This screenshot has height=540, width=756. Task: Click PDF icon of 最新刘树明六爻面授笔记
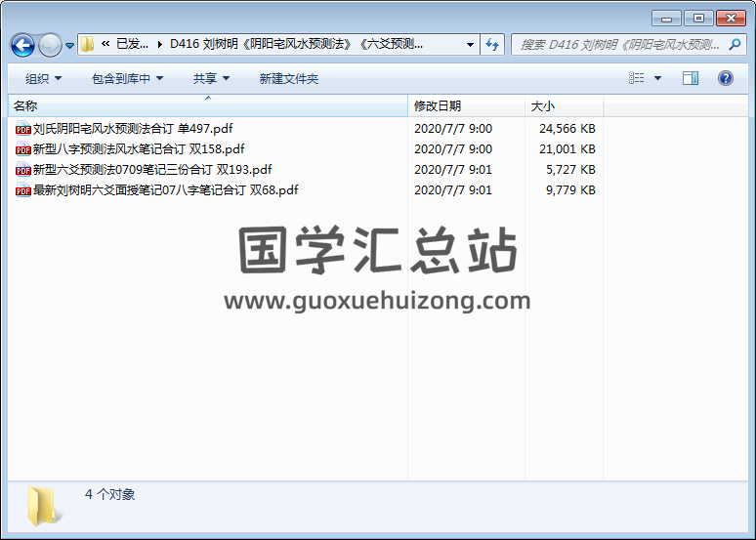click(23, 190)
